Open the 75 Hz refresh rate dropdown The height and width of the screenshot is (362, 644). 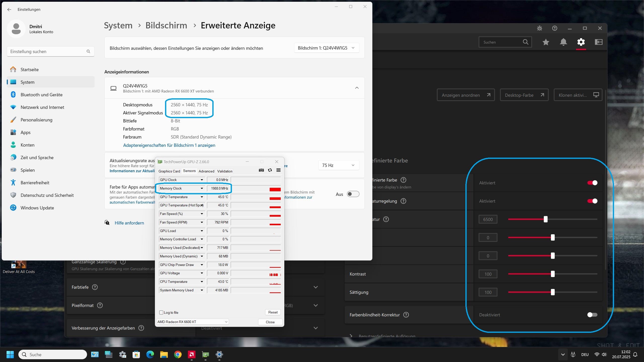click(x=338, y=165)
